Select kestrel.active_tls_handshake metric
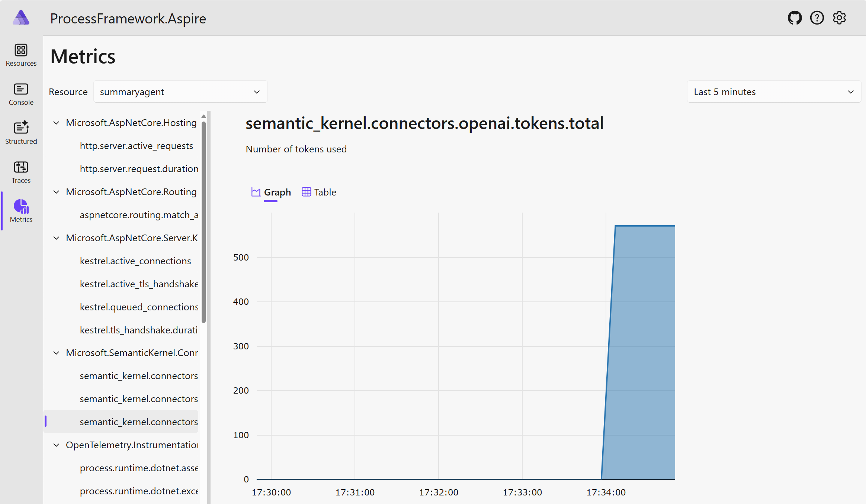This screenshot has width=866, height=504. [139, 284]
